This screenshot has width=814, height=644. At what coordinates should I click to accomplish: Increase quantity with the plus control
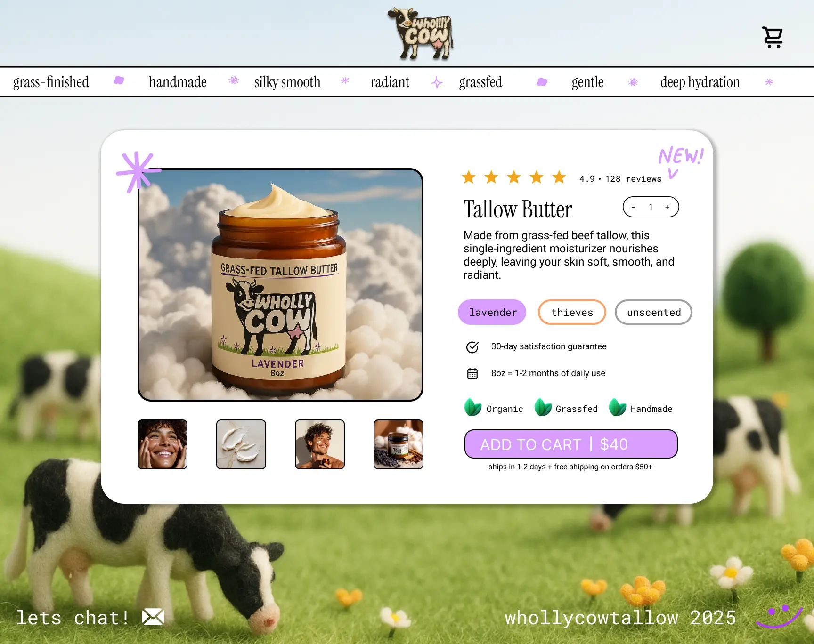point(667,207)
